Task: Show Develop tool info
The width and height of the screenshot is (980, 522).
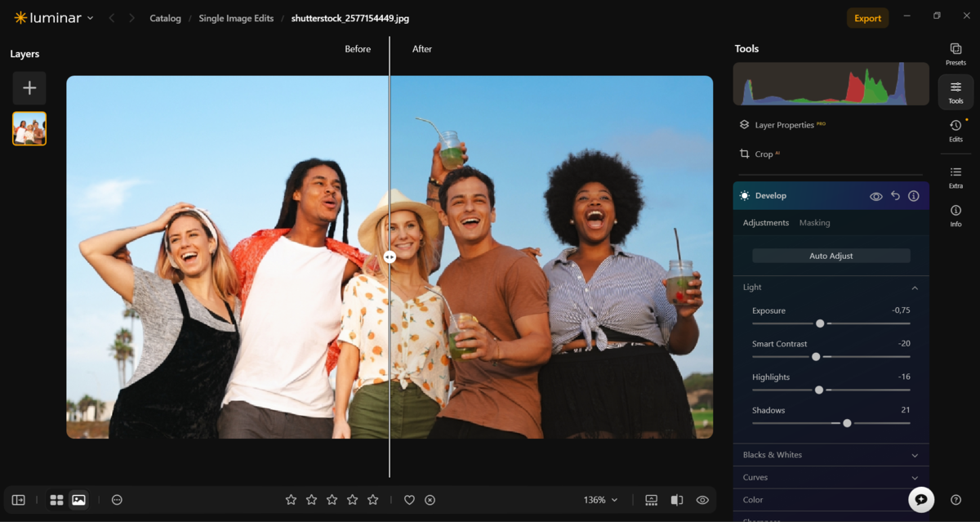Action: 914,196
